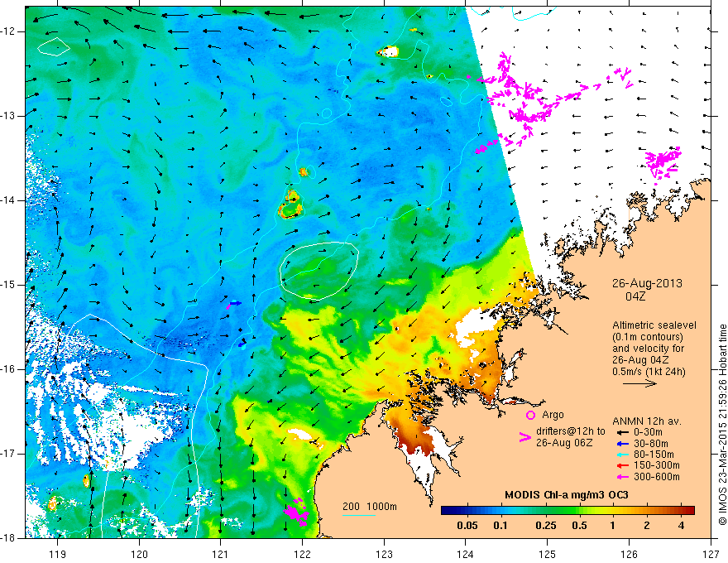Viewport: 728px width, 563px height.
Task: Click the red 150-300m arrow legend icon
Action: point(623,465)
